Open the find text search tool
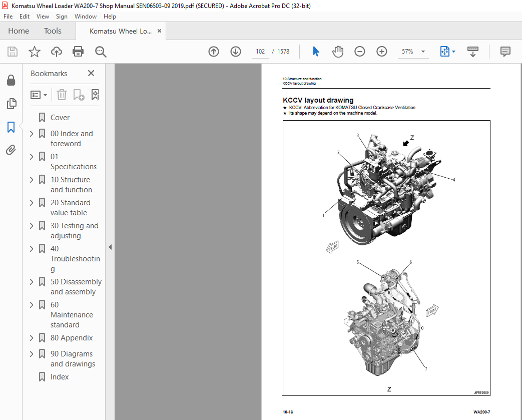The height and width of the screenshot is (420, 522). click(x=101, y=52)
